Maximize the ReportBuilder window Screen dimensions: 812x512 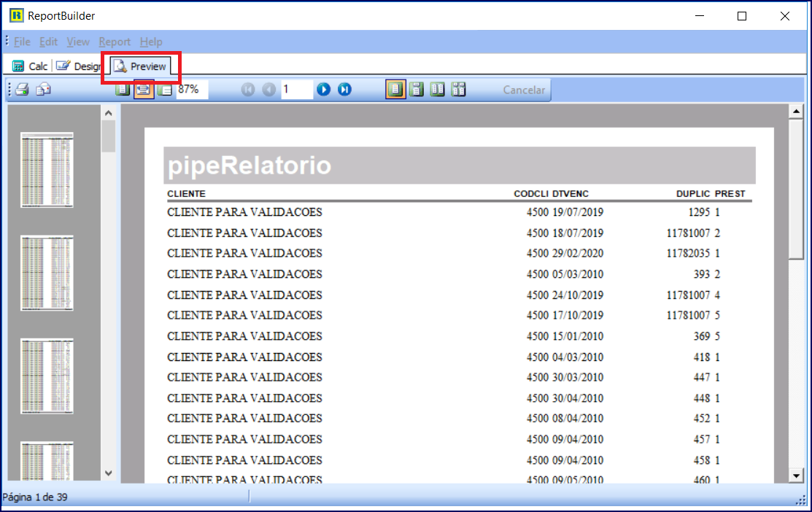741,16
